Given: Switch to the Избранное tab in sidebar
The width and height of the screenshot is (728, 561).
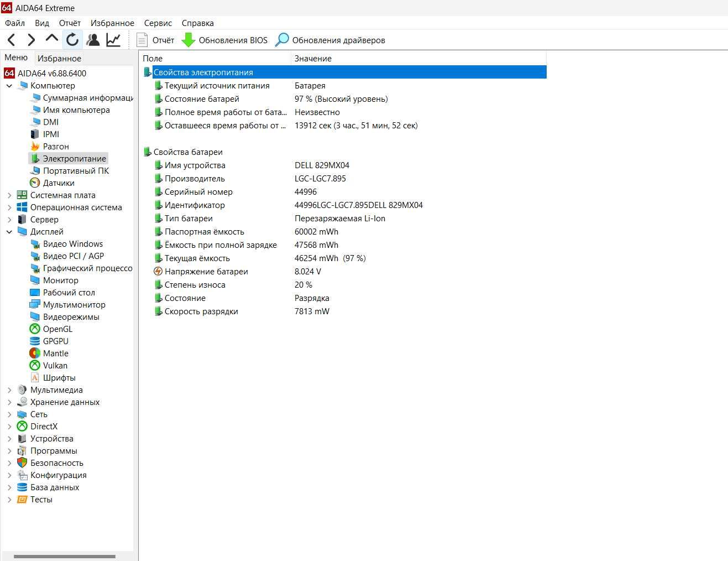Looking at the screenshot, I should 59,58.
